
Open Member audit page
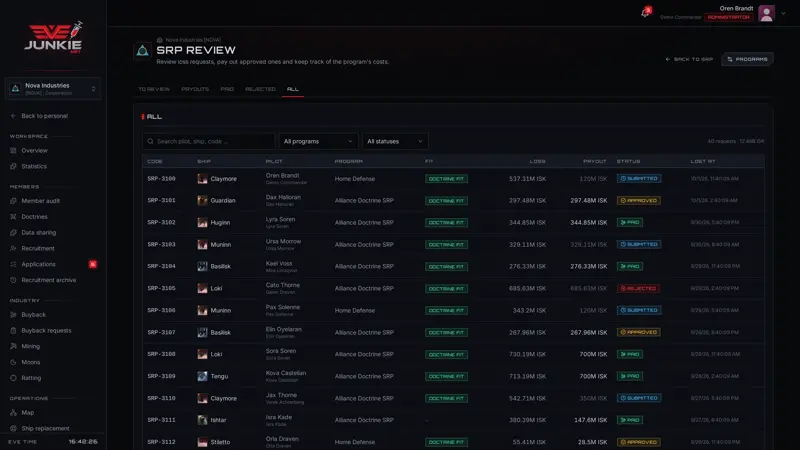(x=40, y=201)
